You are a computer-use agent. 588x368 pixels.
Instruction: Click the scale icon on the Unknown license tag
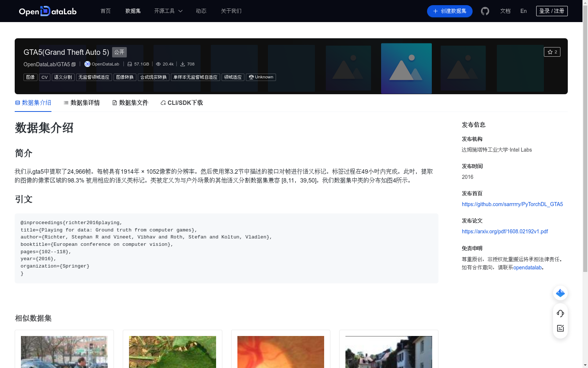[x=251, y=77]
